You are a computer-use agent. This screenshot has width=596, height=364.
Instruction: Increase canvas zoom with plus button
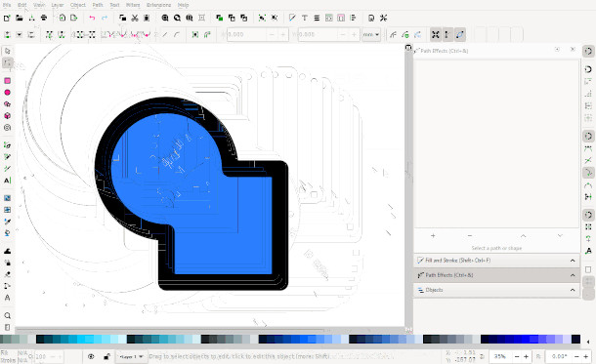(526, 357)
